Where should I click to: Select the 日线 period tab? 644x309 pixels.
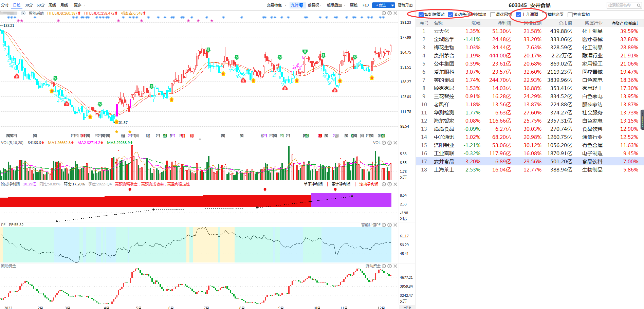coord(17,5)
